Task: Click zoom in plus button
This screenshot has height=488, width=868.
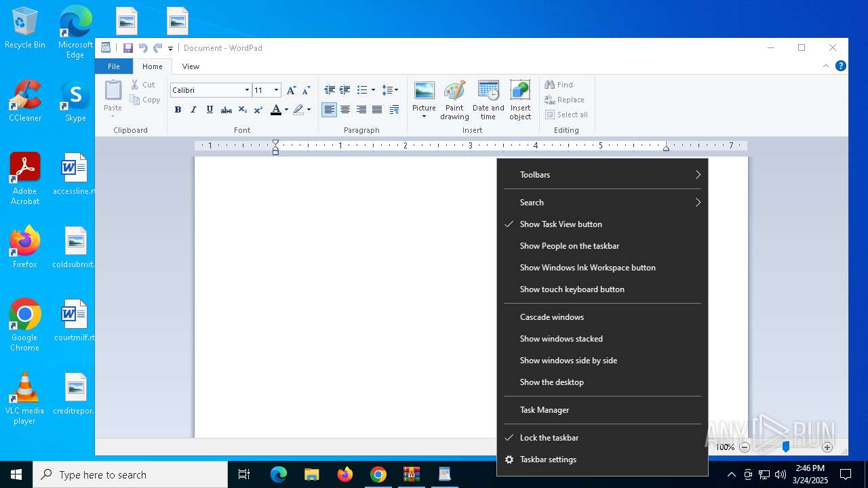Action: point(827,447)
